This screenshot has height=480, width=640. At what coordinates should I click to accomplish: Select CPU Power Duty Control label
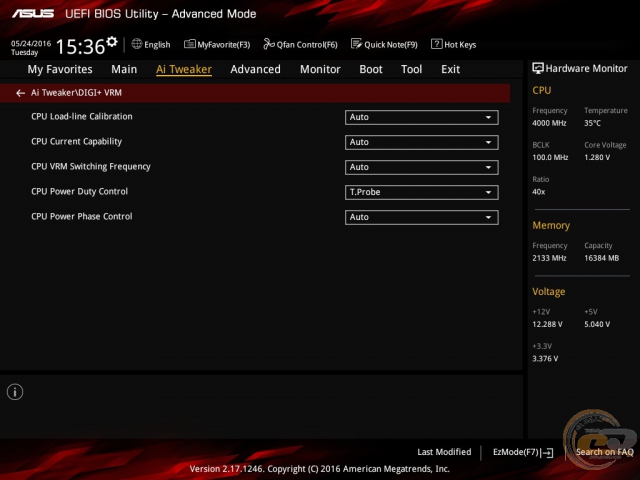coord(79,191)
